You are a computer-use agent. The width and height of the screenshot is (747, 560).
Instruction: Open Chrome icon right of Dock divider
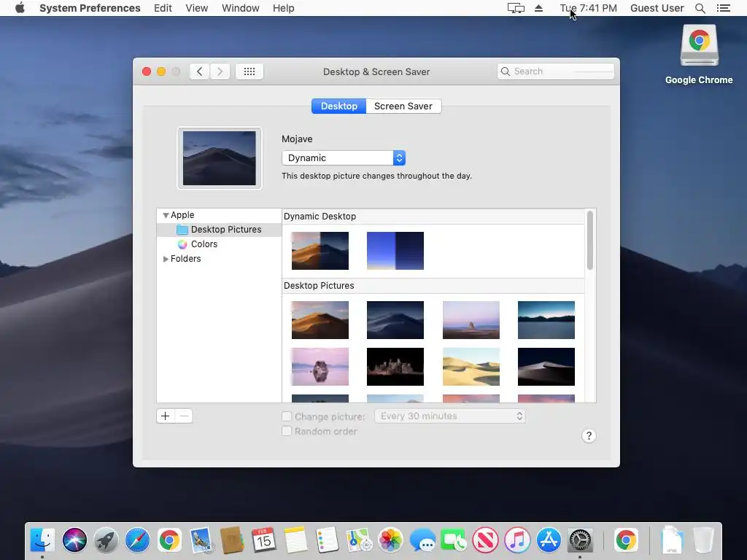point(625,540)
